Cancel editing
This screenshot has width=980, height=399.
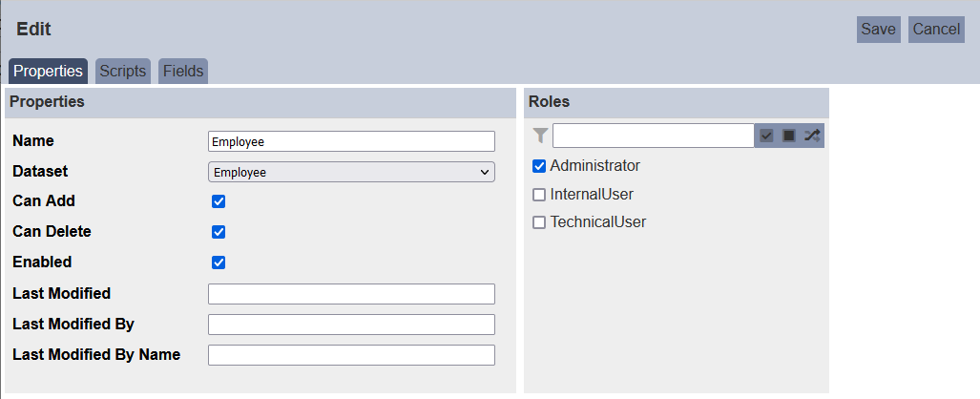coord(936,30)
